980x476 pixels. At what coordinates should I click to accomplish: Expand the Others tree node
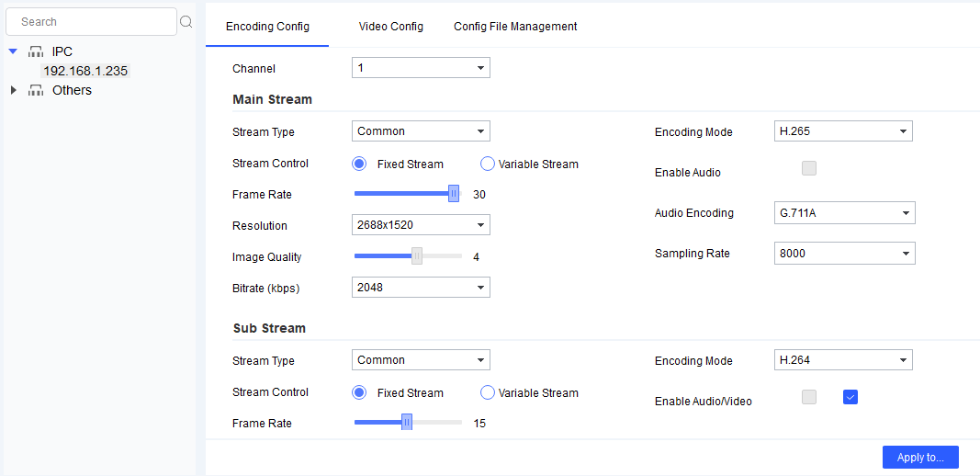pos(14,90)
